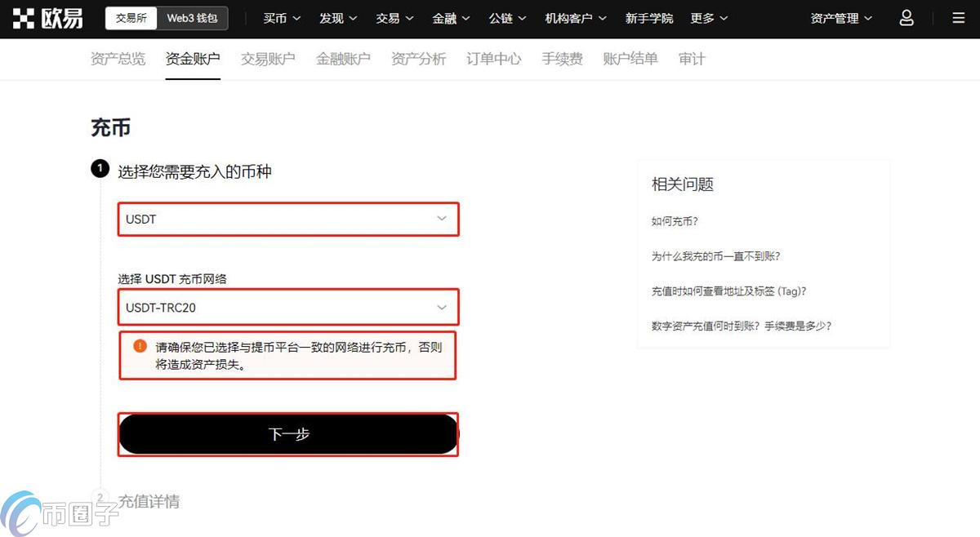The width and height of the screenshot is (980, 537).
Task: Click the 下一步 button
Action: [287, 434]
